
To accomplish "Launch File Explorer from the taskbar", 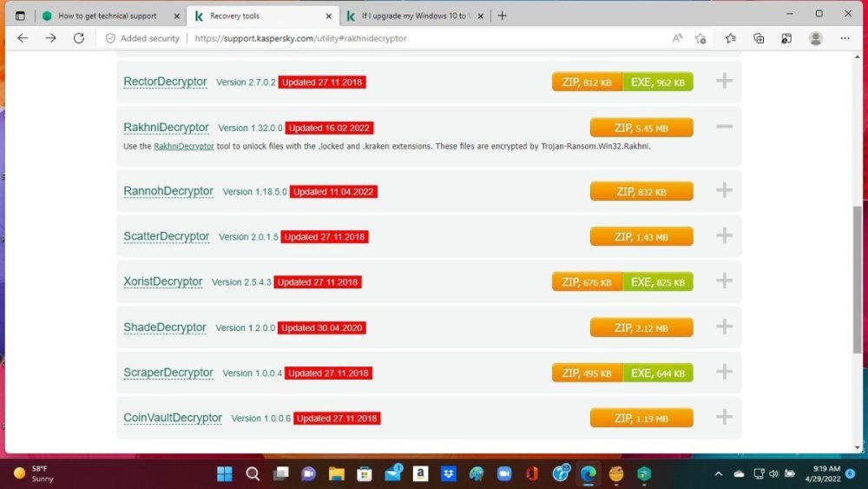I will (337, 474).
